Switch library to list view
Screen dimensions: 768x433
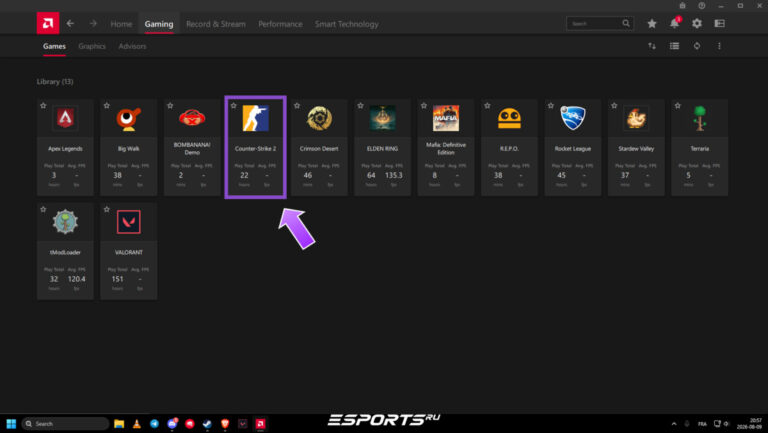[674, 46]
